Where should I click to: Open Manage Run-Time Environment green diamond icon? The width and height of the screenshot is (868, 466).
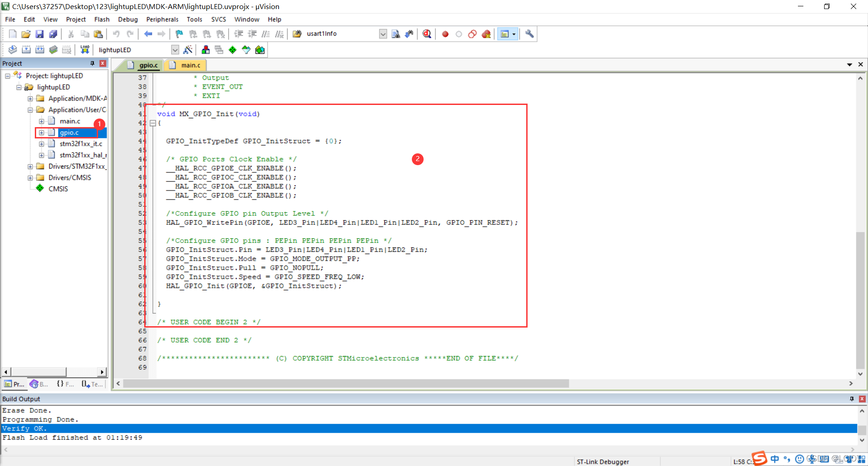[x=232, y=50]
